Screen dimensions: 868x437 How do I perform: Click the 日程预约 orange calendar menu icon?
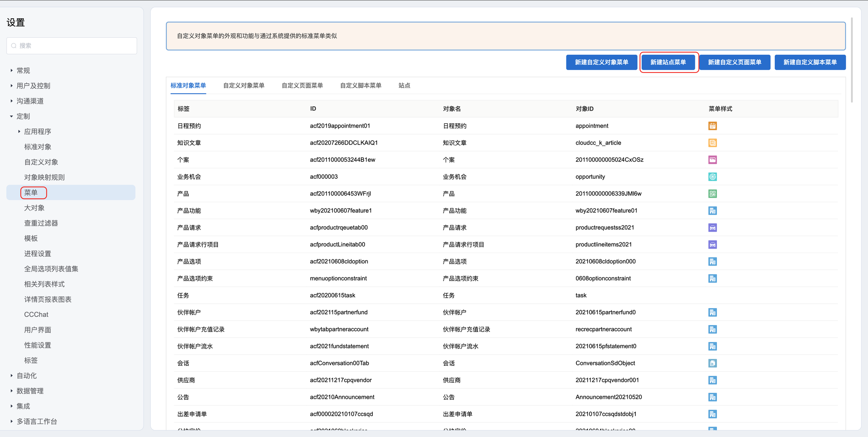tap(712, 126)
